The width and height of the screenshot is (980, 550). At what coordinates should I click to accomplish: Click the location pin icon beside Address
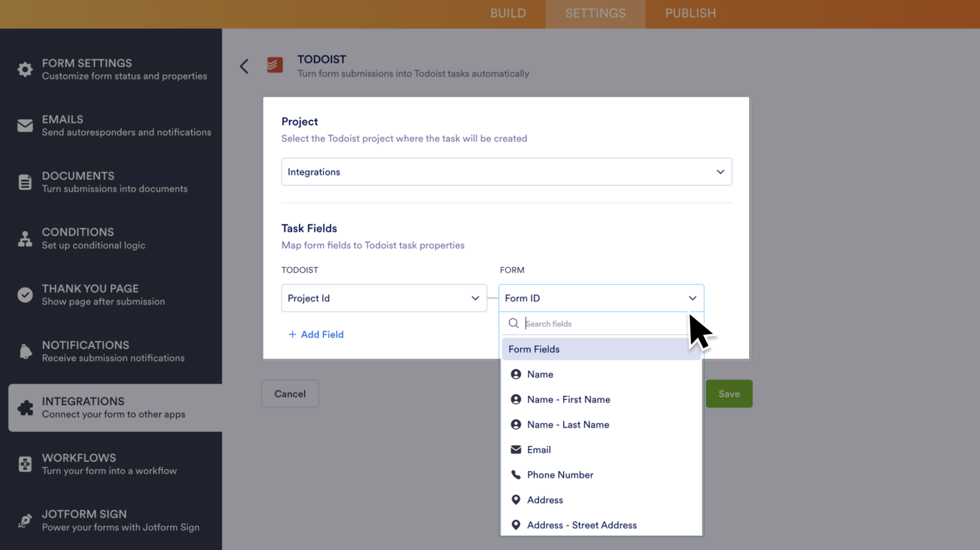coord(516,499)
